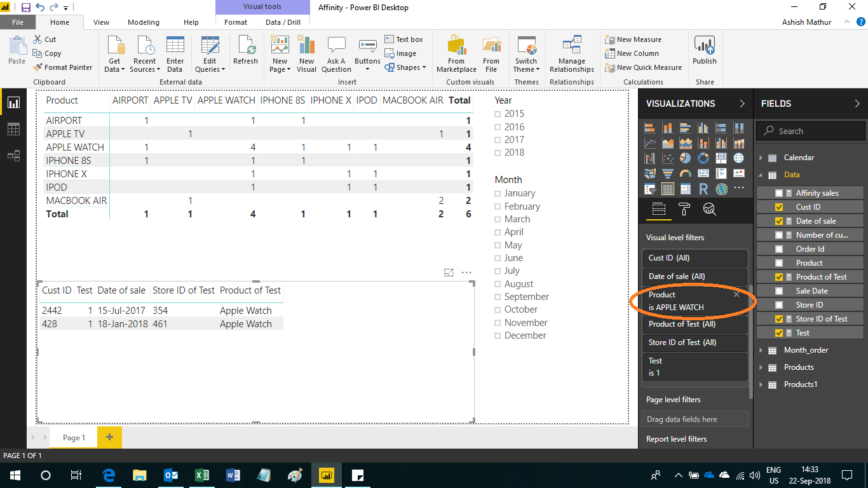Open the Format paint roller pane
This screenshot has height=488, width=868.
[684, 209]
